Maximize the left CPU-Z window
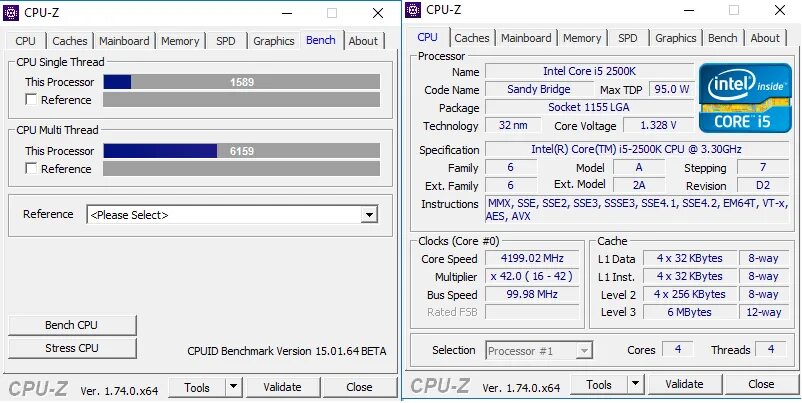The image size is (802, 403). tap(332, 13)
